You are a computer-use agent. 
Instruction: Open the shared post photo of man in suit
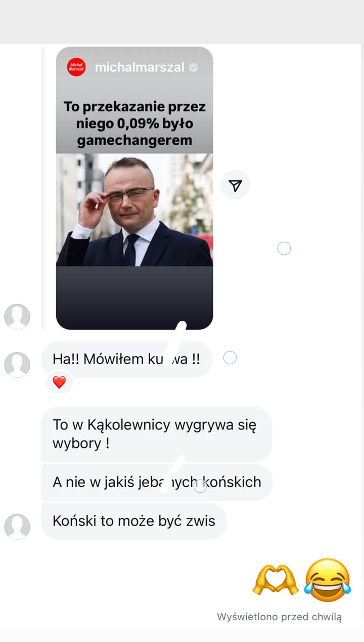point(134,210)
